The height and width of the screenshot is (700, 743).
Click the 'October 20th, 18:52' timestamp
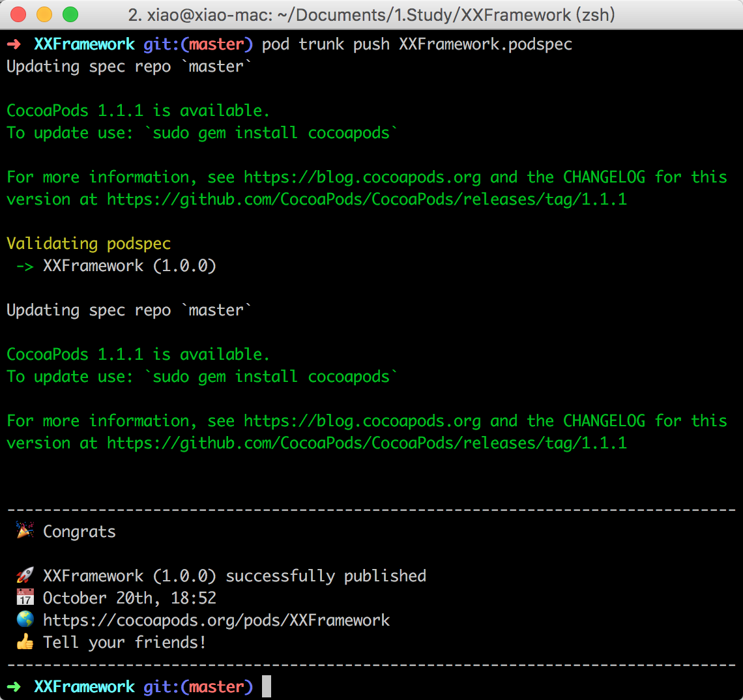(129, 598)
